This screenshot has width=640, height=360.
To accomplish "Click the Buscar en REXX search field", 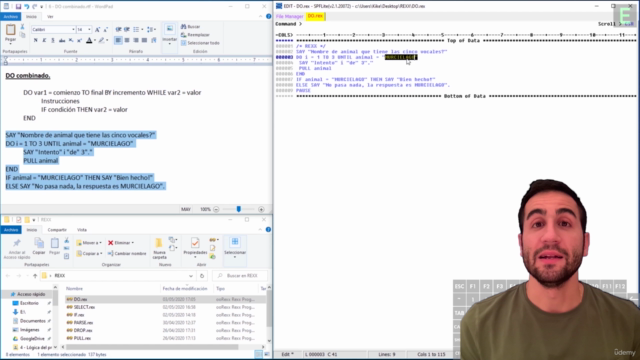I will (240, 276).
